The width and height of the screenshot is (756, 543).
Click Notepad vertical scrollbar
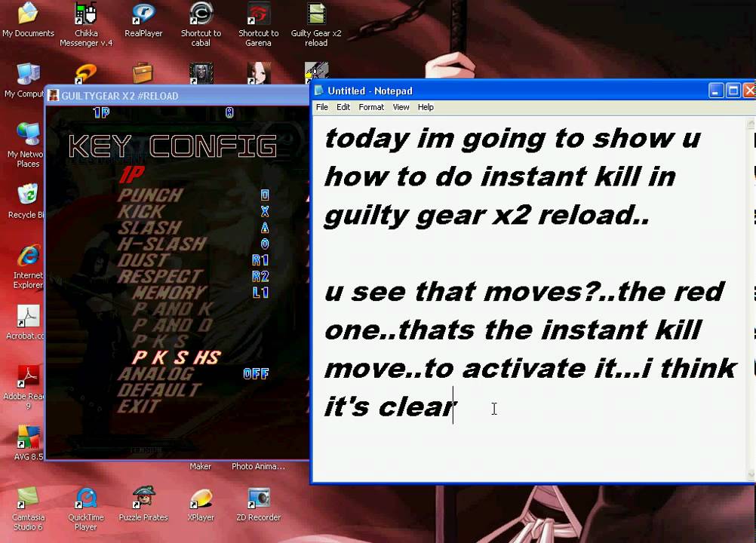point(751,299)
